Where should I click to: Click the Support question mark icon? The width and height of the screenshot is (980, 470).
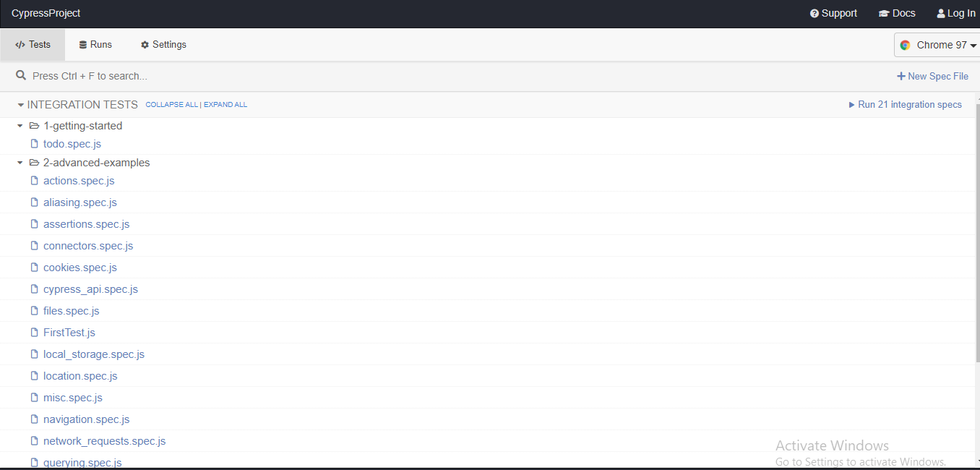coord(814,14)
